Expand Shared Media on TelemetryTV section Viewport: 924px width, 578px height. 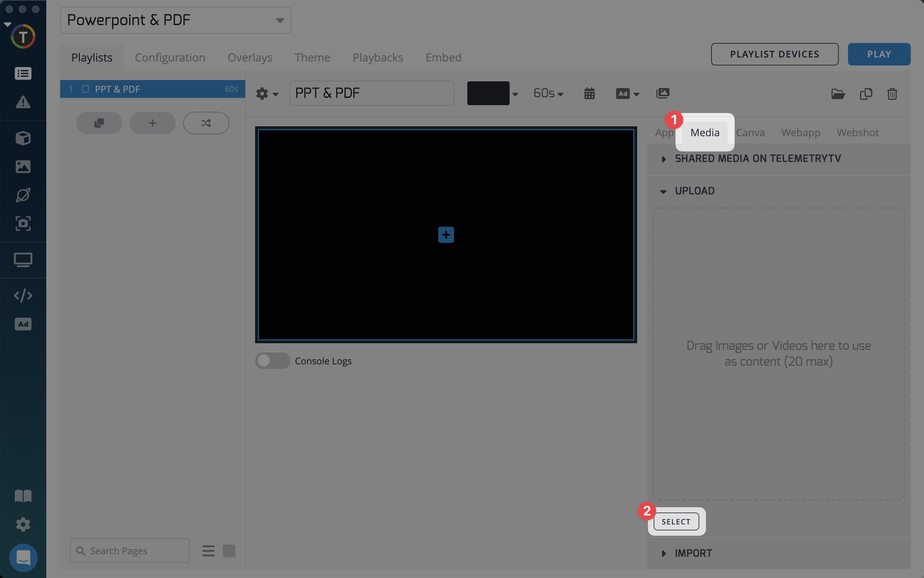(757, 159)
